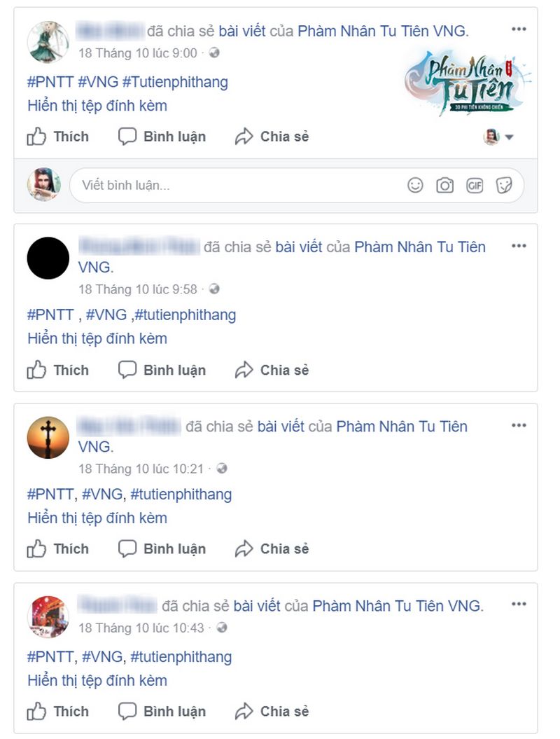Like the post shared at 10:43
This screenshot has width=560, height=739.
(57, 711)
